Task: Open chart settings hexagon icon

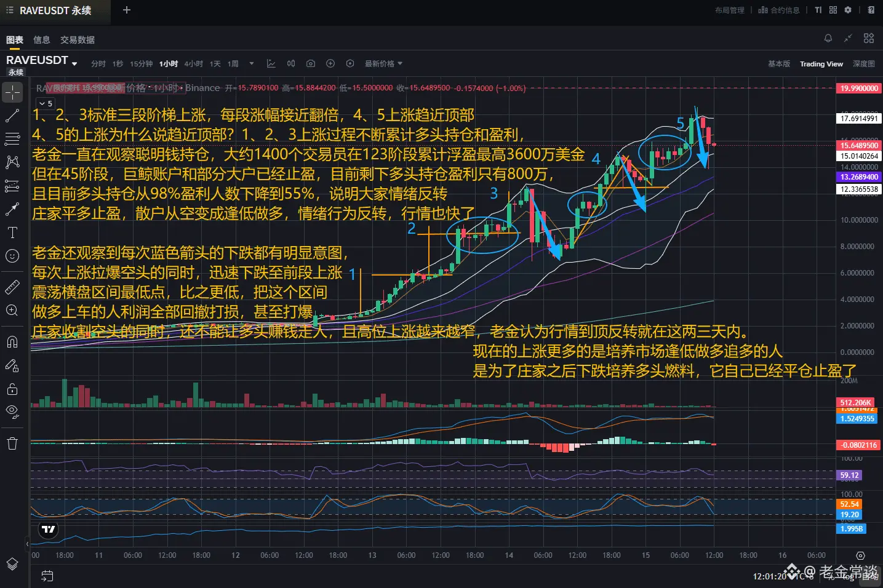Action: click(350, 64)
